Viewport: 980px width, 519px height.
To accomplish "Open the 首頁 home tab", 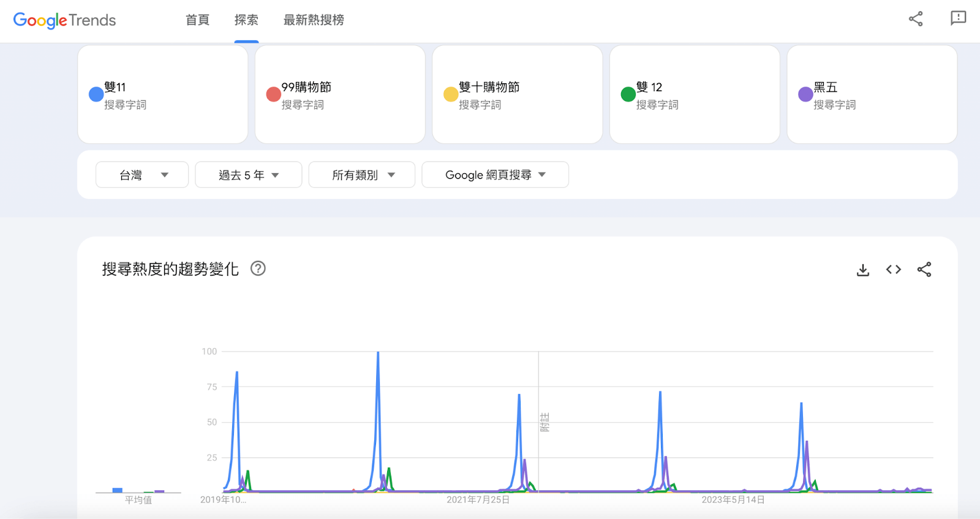I will (197, 20).
